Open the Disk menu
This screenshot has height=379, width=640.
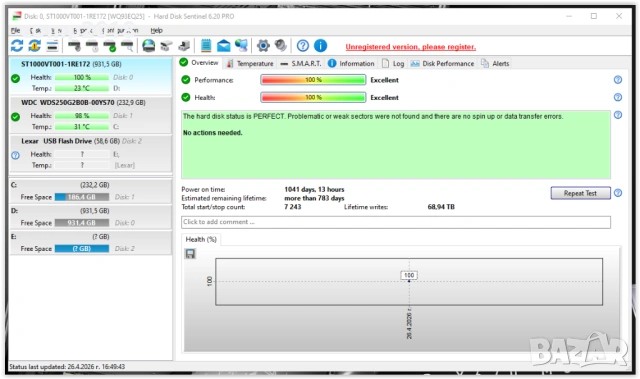pos(36,30)
